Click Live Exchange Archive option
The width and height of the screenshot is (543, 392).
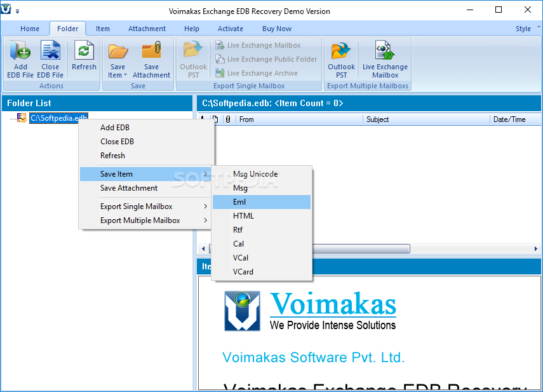[257, 73]
